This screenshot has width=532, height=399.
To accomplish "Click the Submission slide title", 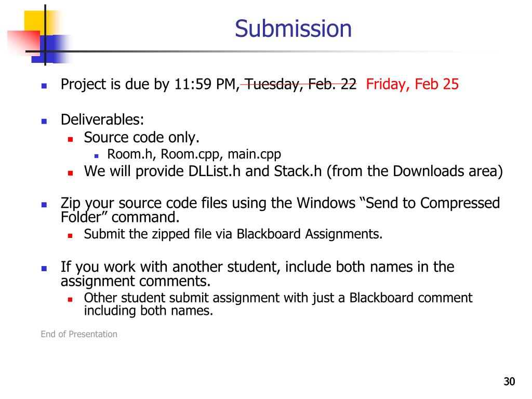I will coord(293,29).
